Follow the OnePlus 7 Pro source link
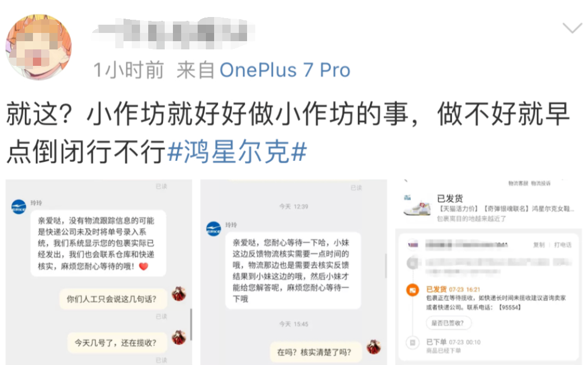 coord(284,70)
